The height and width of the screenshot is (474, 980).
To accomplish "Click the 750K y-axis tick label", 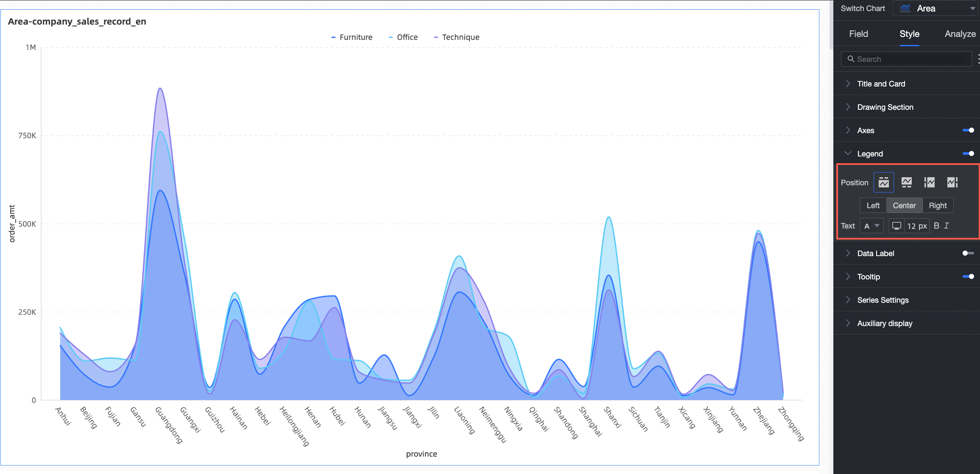I will coord(27,136).
